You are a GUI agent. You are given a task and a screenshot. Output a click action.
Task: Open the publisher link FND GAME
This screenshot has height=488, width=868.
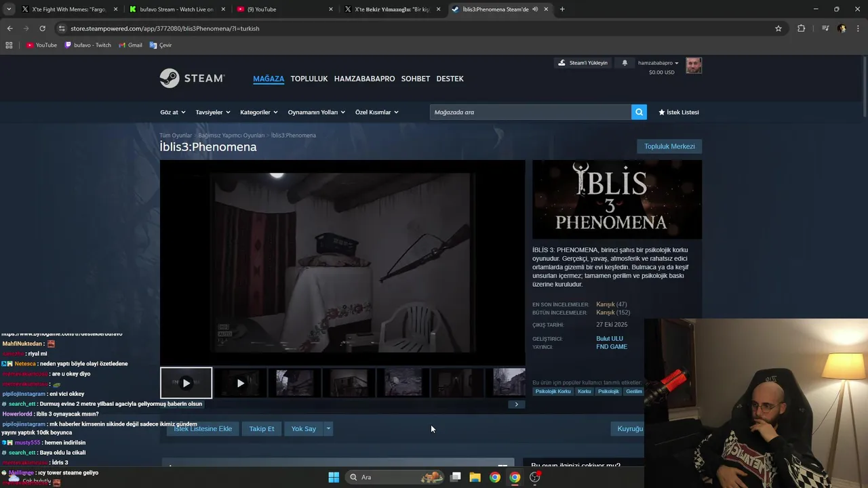point(612,347)
